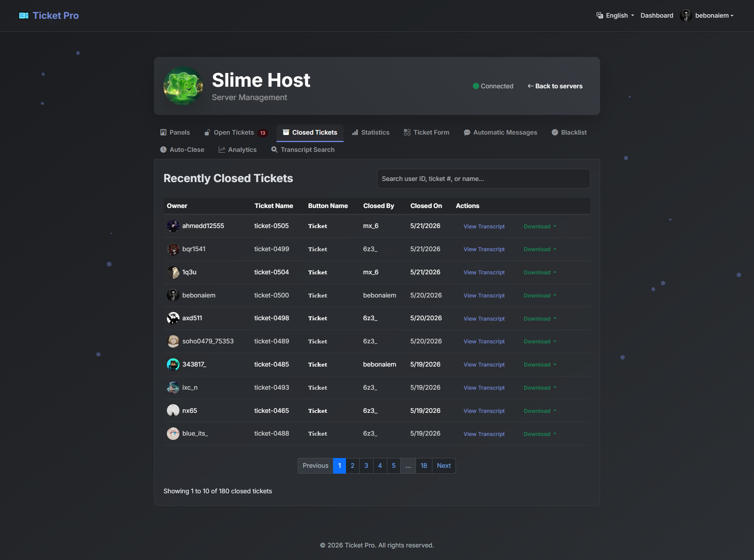The image size is (754, 560).
Task: Open the Automatic Messages tab
Action: coord(500,133)
